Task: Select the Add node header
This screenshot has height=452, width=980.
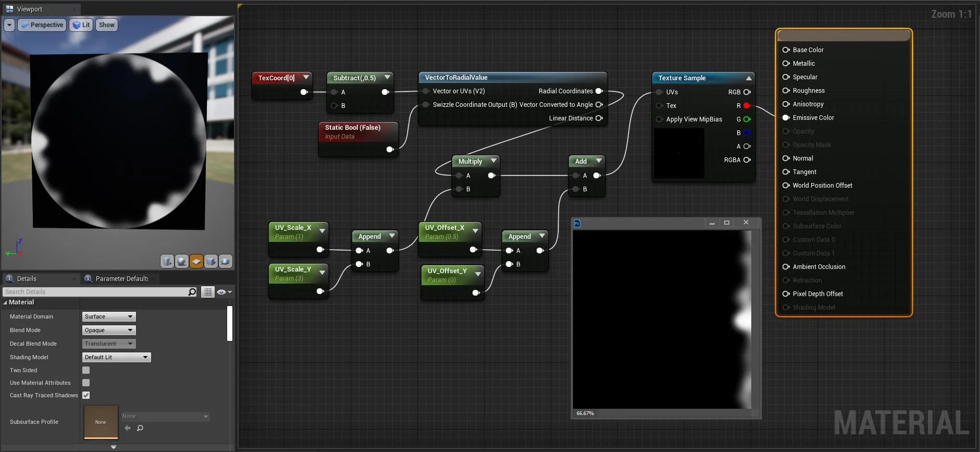Action: point(587,162)
